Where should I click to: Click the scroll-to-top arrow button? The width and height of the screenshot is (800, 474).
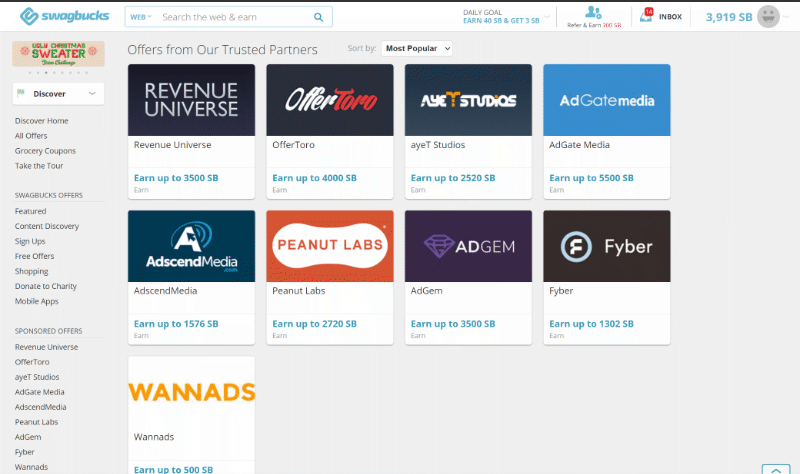(x=776, y=469)
